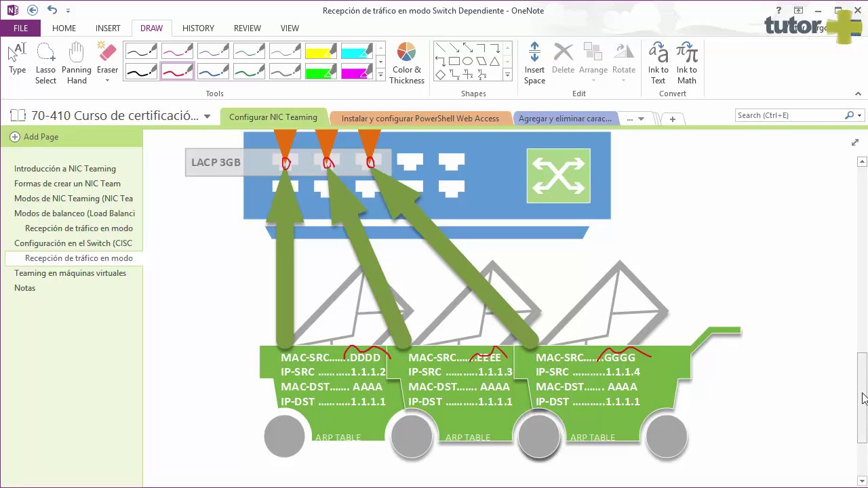Open the Eraser options dropdown arrow
Viewport: 868px width, 488px height.
click(x=107, y=81)
